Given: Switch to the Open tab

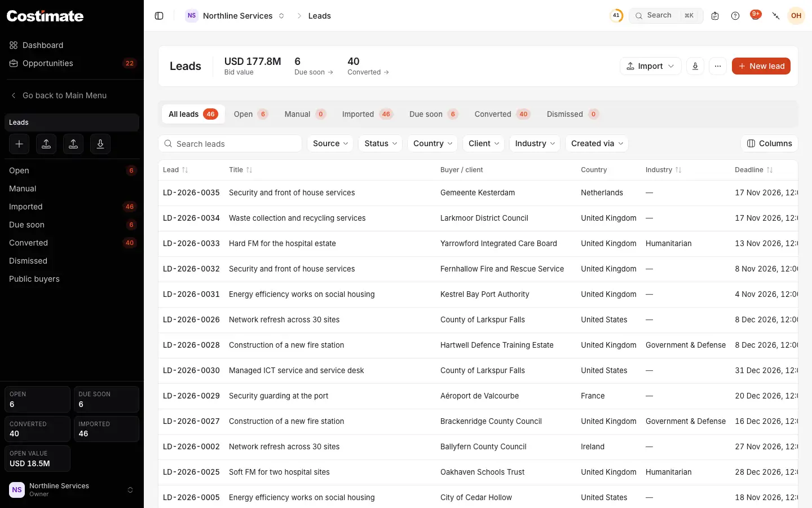Looking at the screenshot, I should point(250,114).
